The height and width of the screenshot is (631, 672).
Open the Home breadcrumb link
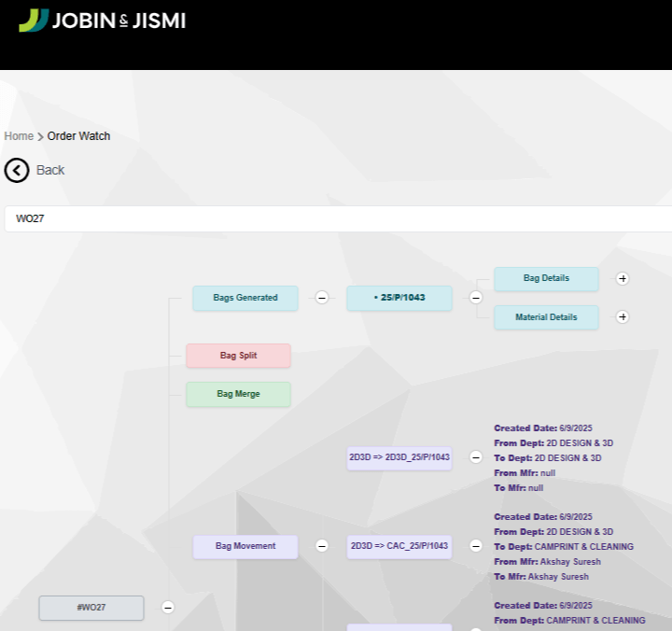point(19,136)
